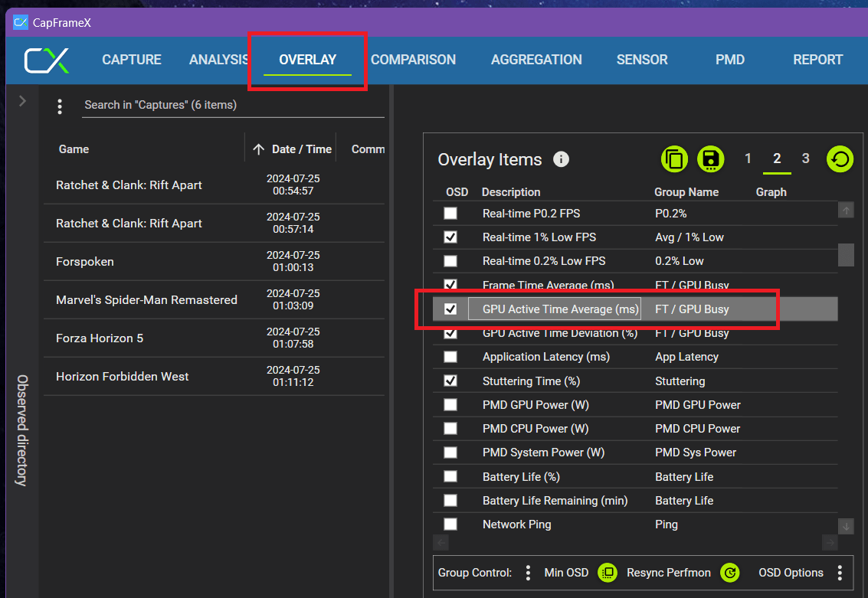The height and width of the screenshot is (598, 868).
Task: Click the PMD Sys Power group name
Action: (x=696, y=452)
